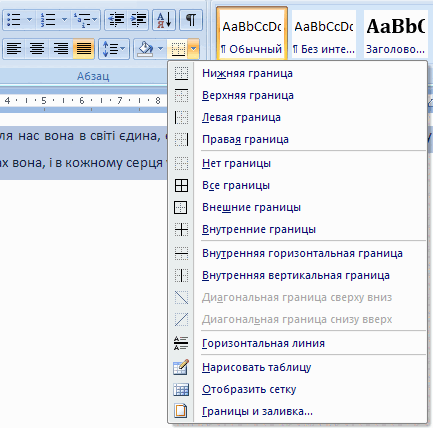Click the Внутренняя горизонтальная граница icon
Image resolution: width=433 pixels, height=428 pixels.
(x=181, y=253)
